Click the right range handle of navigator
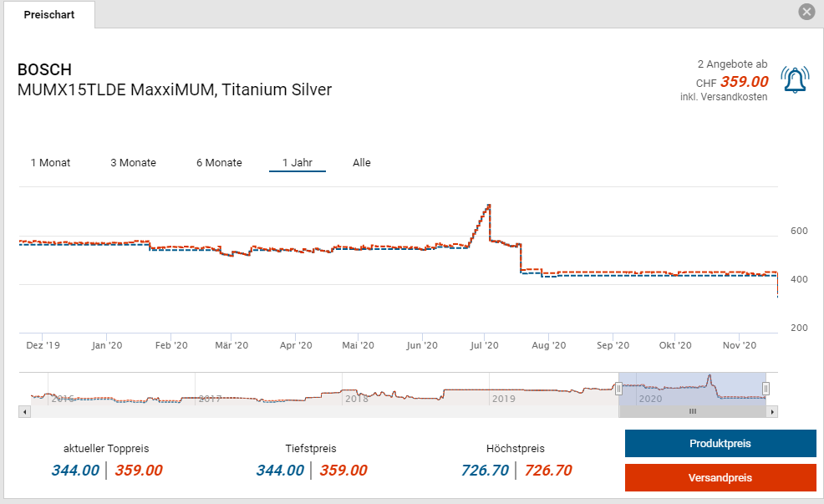The width and height of the screenshot is (824, 504). tap(766, 389)
